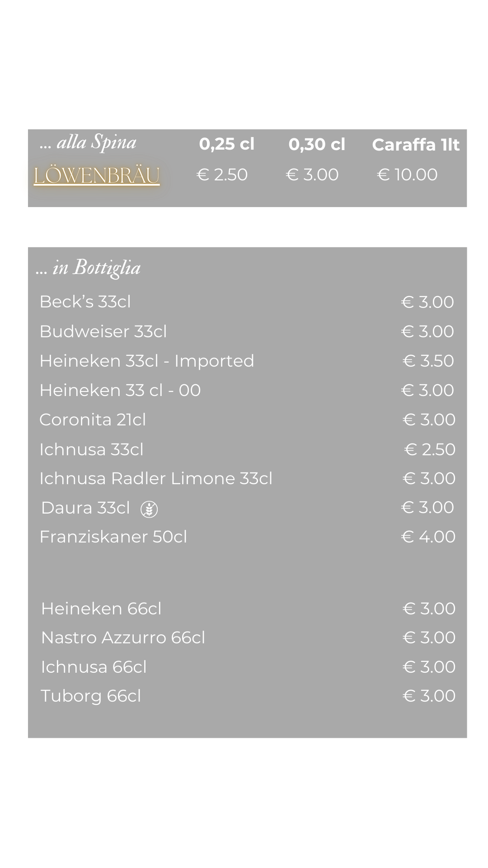Screen dimensions: 488x868
Task: Select the Tuborg 66cl entry
Action: click(91, 696)
